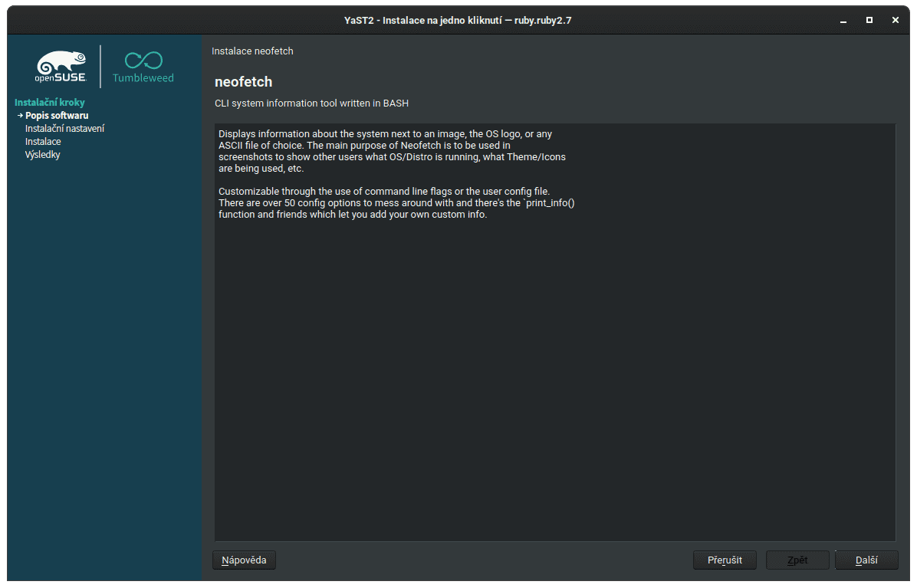
Task: Open the Nápověda help dialog
Action: [x=243, y=560]
